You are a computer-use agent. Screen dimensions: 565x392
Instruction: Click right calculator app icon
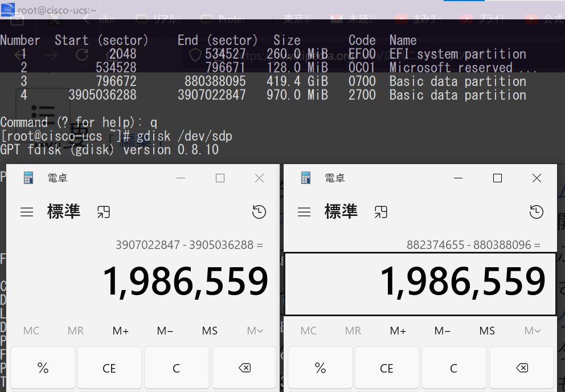coord(305,178)
